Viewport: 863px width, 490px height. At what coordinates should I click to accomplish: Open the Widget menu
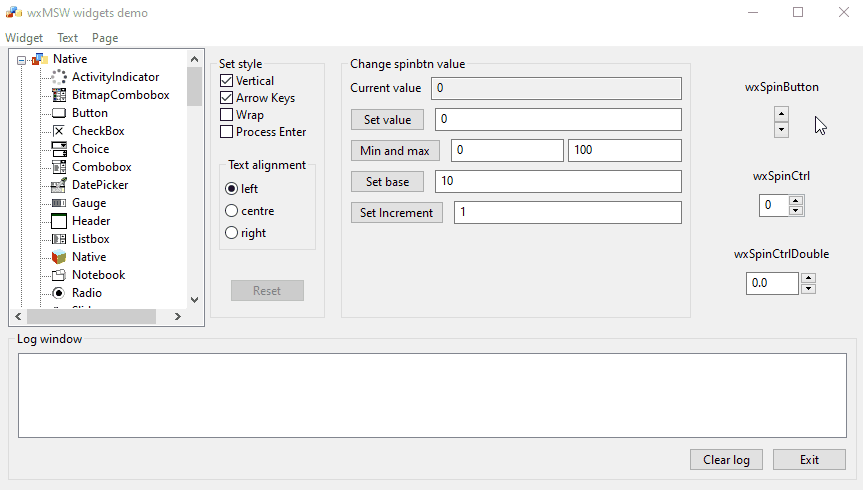[x=24, y=38]
